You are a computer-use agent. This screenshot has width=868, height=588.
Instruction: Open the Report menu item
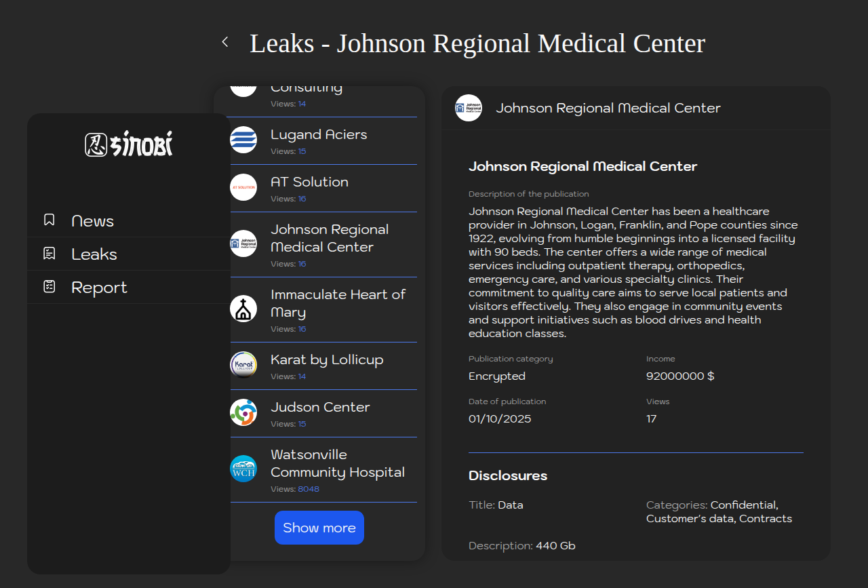(x=99, y=288)
